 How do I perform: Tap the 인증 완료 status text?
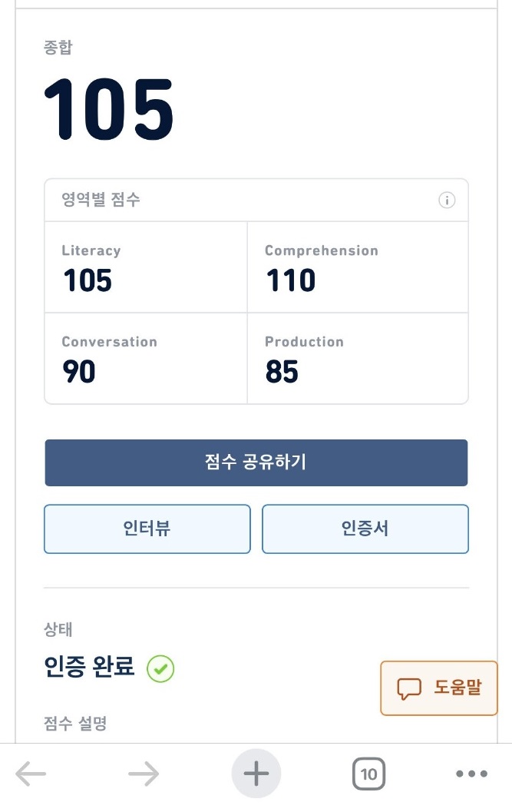click(90, 667)
